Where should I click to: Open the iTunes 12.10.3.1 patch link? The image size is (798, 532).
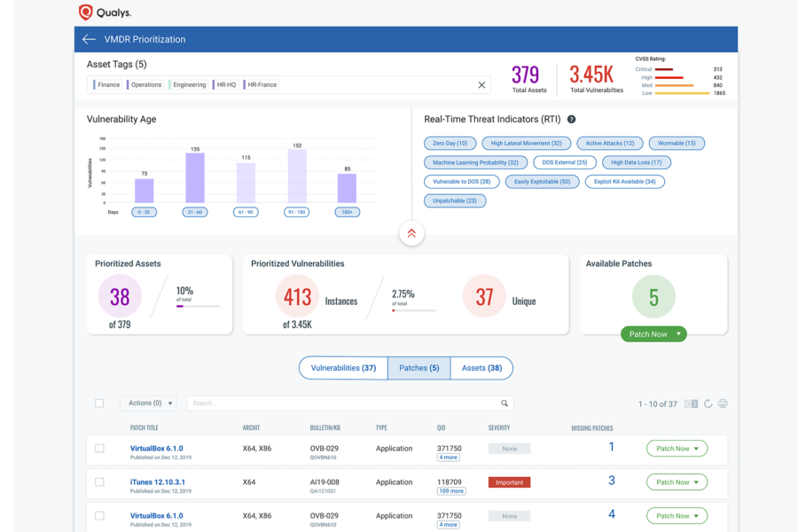coord(157,482)
